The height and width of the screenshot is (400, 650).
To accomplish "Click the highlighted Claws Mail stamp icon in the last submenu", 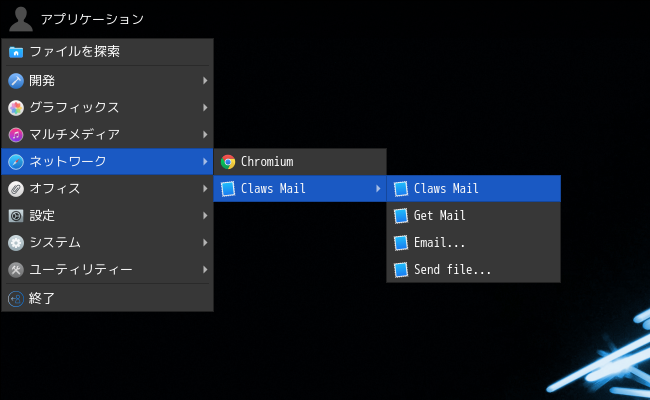I will [401, 189].
